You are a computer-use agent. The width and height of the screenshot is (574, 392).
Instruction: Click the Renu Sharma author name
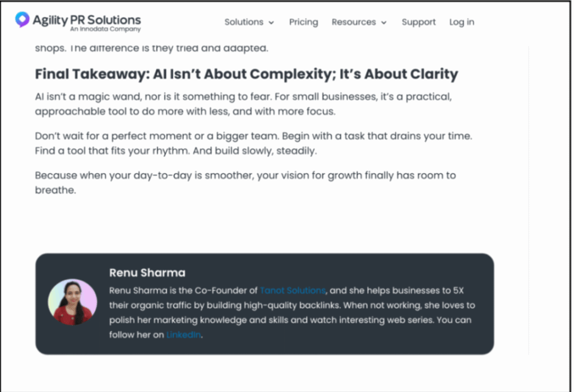pos(147,273)
